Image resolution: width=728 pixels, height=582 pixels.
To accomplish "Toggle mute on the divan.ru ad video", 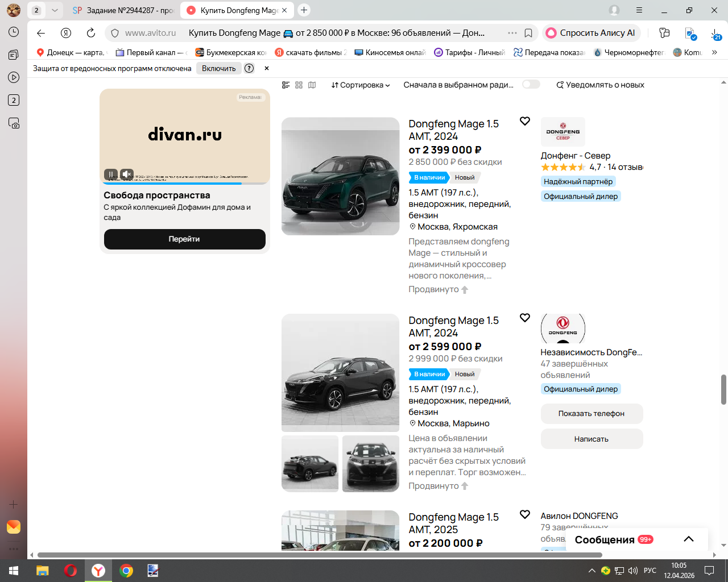I will pos(127,174).
